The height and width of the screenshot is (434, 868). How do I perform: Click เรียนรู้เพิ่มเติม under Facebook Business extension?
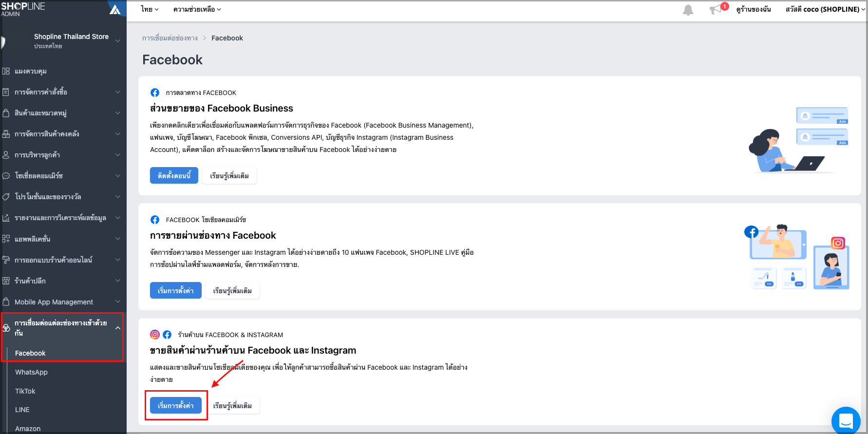[x=229, y=175]
